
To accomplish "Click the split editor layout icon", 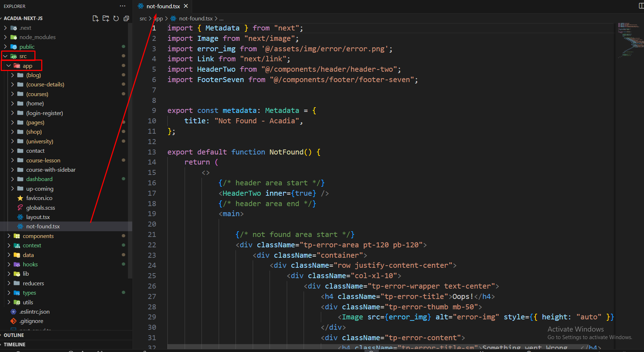I will [641, 6].
